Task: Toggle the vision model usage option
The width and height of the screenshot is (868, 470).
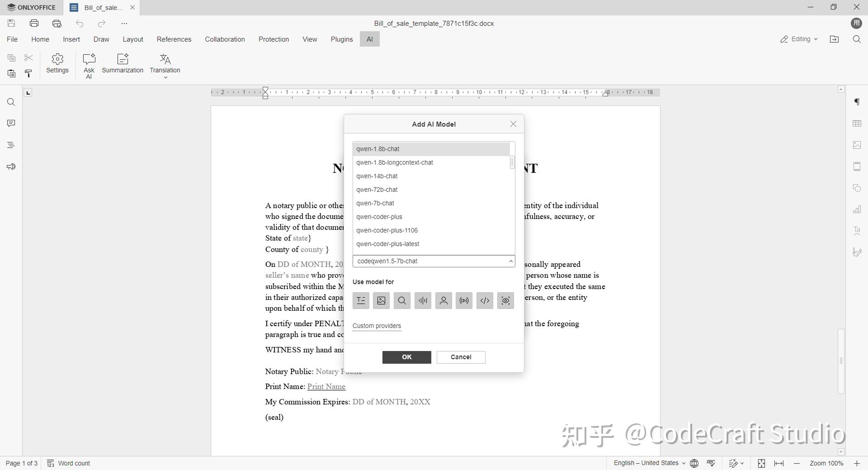Action: tap(505, 300)
